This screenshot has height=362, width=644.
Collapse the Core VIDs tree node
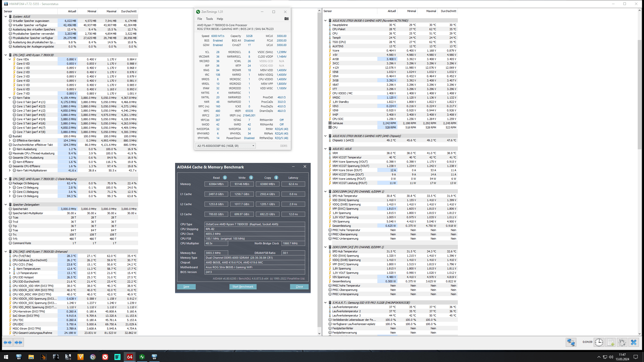(10, 59)
